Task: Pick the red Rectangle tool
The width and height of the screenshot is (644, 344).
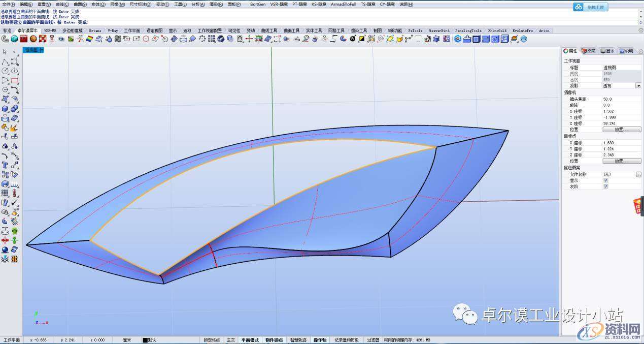Action: coord(15,80)
